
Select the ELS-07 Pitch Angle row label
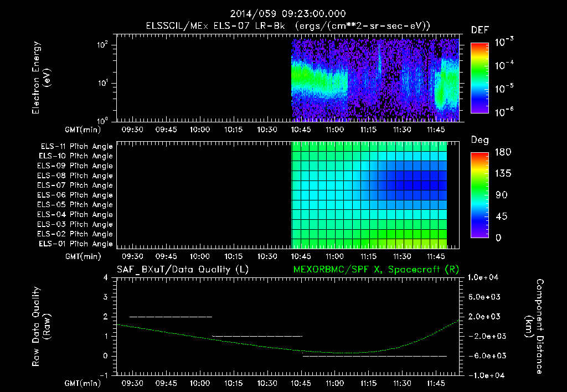tap(75, 185)
